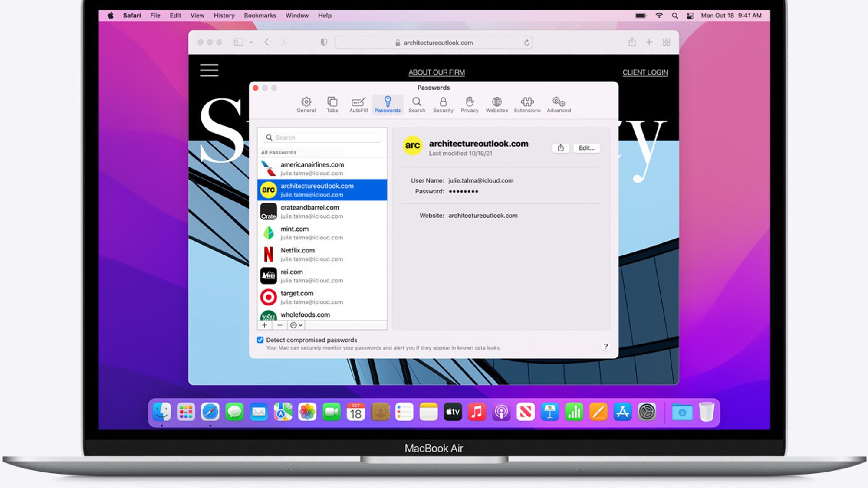Open FaceTime from the Dock
Image resolution: width=868 pixels, height=488 pixels.
[x=332, y=412]
